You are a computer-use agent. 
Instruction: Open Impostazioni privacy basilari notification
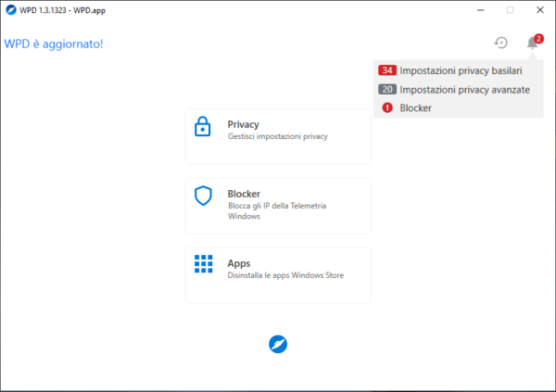click(x=458, y=70)
